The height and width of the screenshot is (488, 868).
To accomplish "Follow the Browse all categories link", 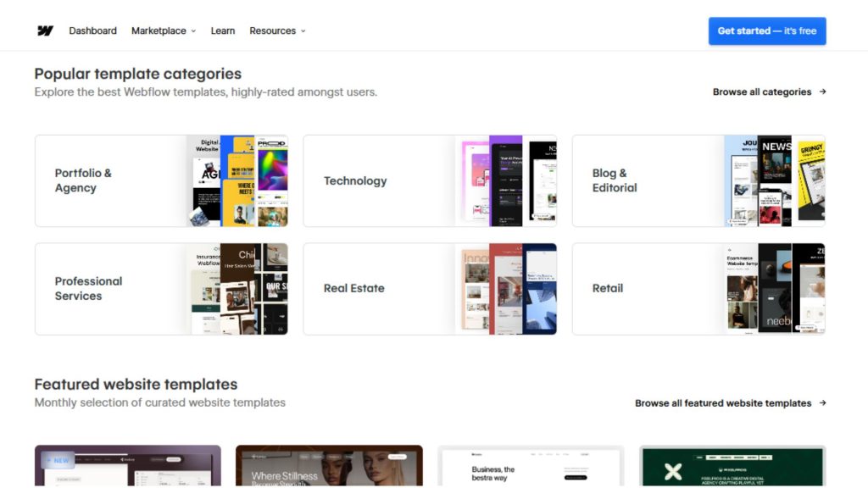I will pos(762,91).
